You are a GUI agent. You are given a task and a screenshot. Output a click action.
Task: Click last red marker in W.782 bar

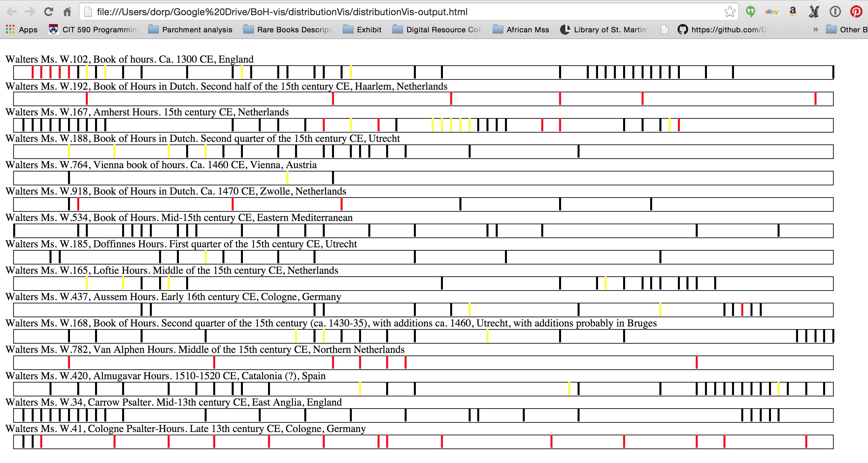pos(696,363)
